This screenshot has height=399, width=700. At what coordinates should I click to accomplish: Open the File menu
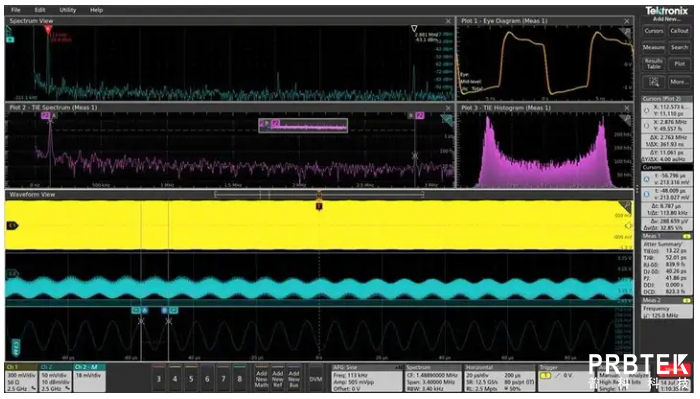point(16,10)
